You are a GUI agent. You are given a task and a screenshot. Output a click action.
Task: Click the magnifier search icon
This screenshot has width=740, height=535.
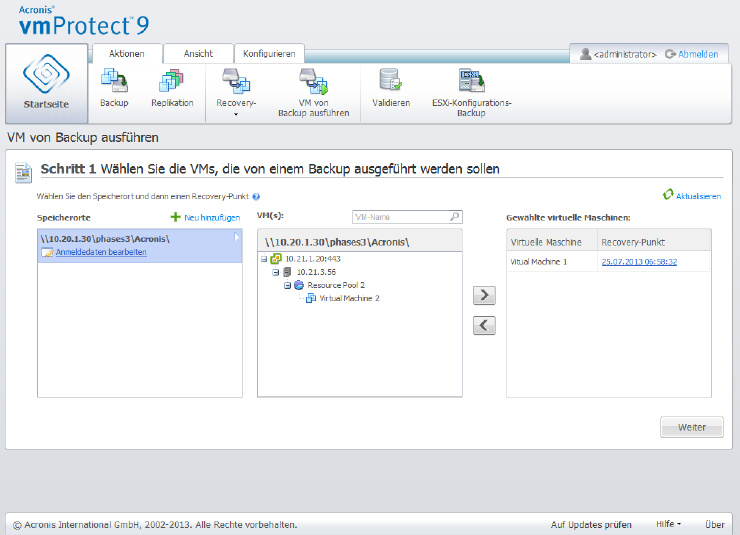[x=454, y=217]
